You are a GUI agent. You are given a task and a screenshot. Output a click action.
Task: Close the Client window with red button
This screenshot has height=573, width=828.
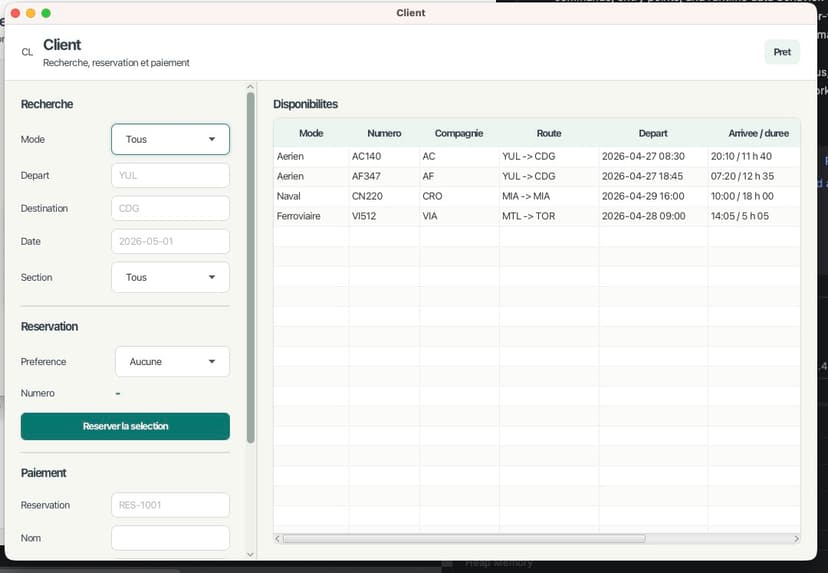[x=15, y=13]
